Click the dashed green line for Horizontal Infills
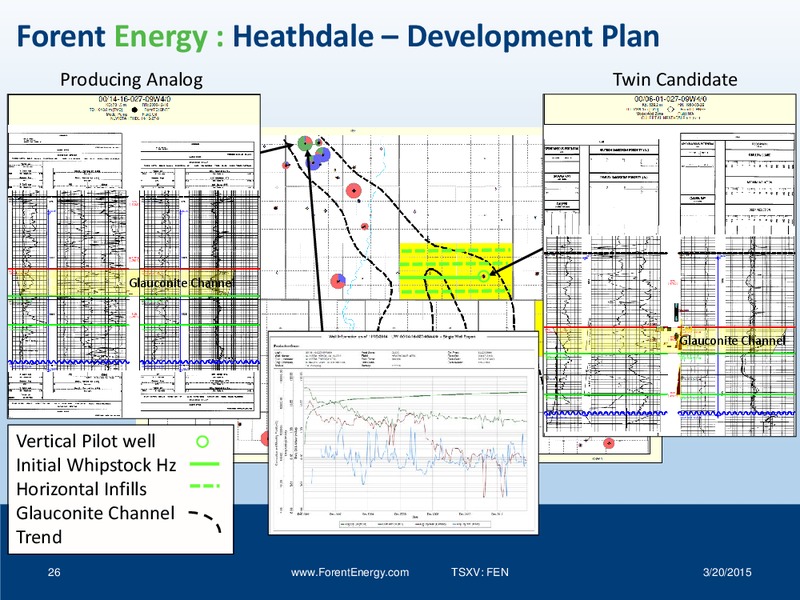 tap(205, 486)
